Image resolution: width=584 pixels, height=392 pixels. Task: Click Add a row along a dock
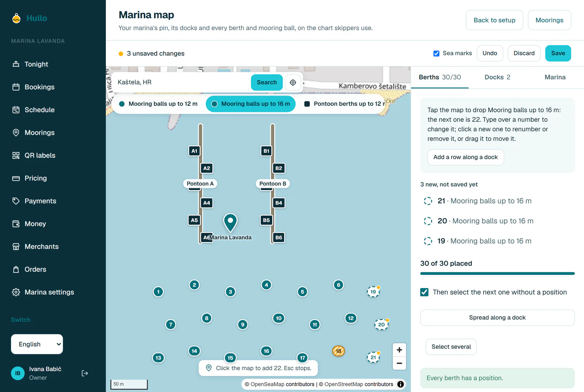pyautogui.click(x=466, y=157)
